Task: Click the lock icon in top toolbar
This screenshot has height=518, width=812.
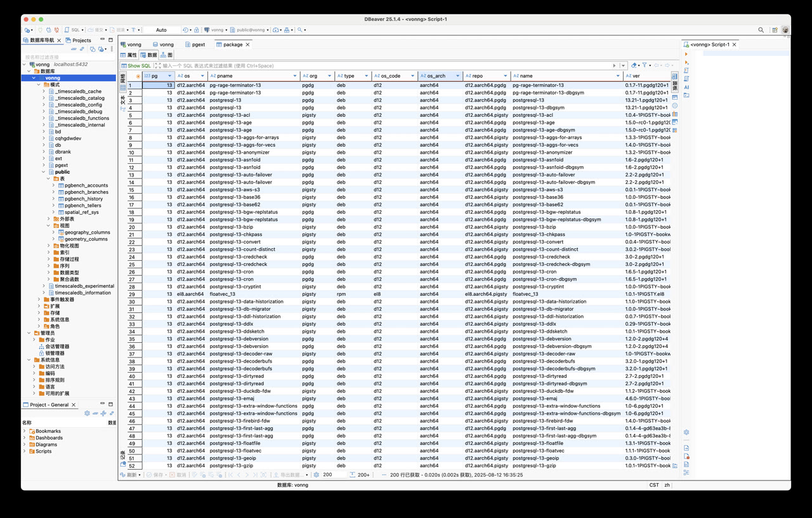Action: (197, 30)
